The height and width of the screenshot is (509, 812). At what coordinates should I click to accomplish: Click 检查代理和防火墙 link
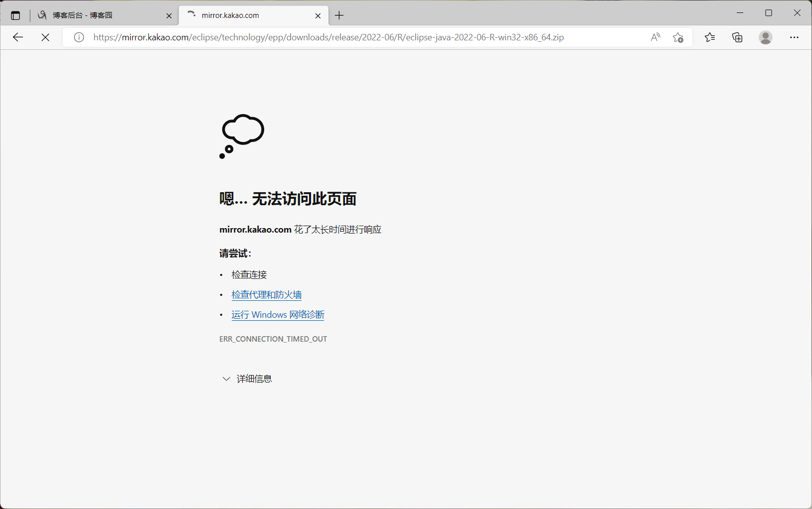click(x=267, y=295)
